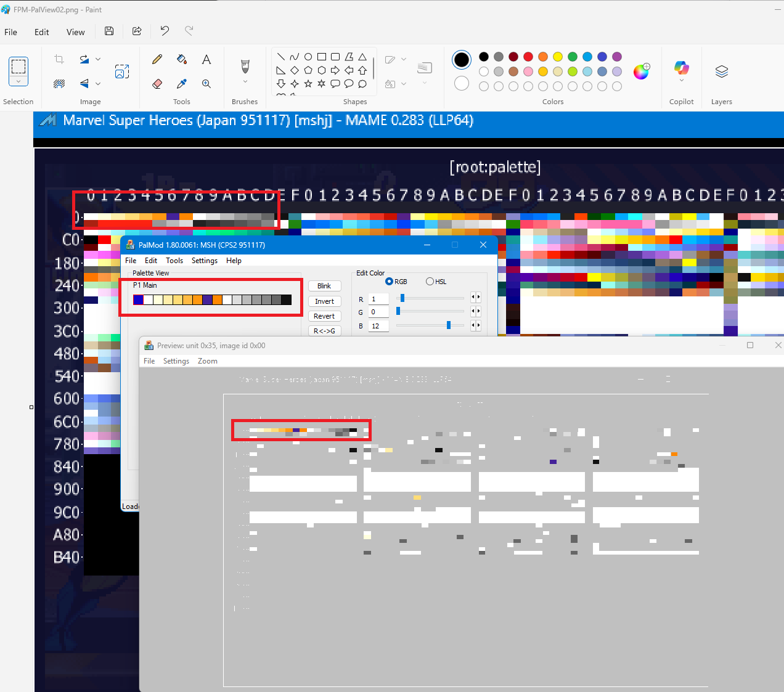Select the rectangular Selection tool
Viewport: 784px width, 692px height.
click(x=18, y=66)
